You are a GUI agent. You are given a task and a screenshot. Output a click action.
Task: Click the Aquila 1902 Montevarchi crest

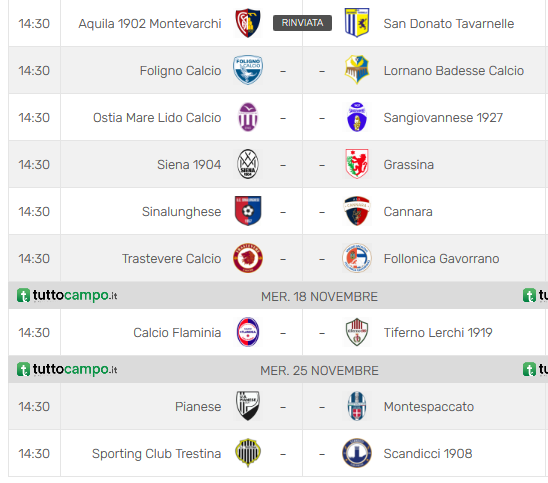pos(248,23)
